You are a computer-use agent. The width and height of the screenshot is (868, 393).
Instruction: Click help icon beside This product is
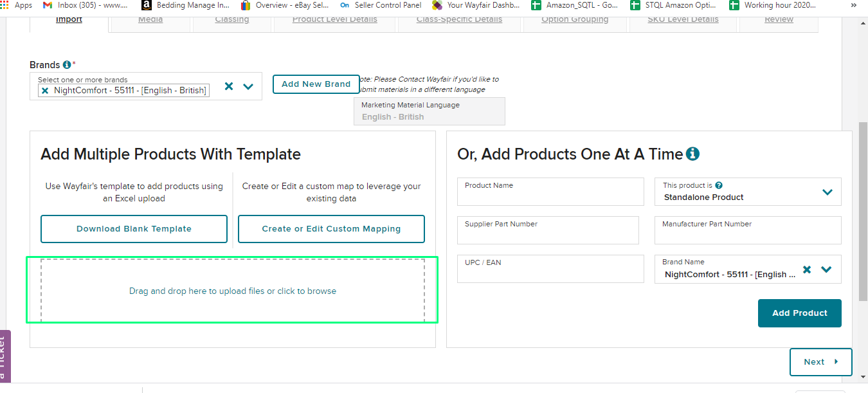tap(719, 185)
